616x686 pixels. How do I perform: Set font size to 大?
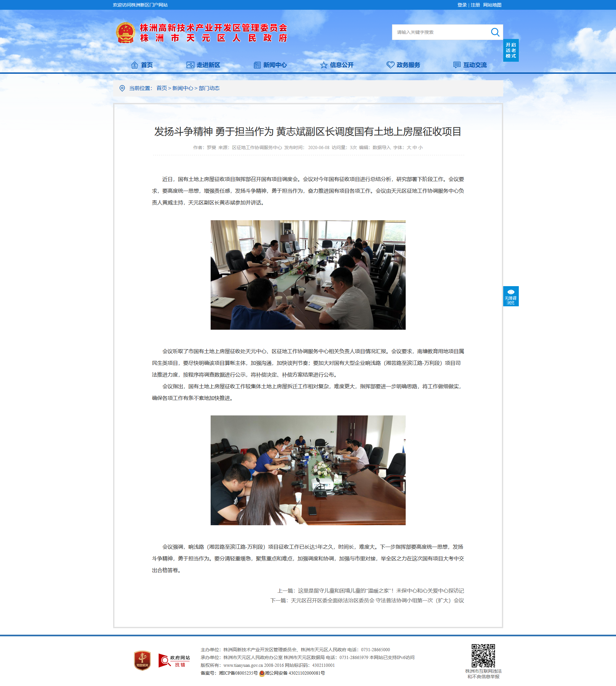(x=409, y=147)
